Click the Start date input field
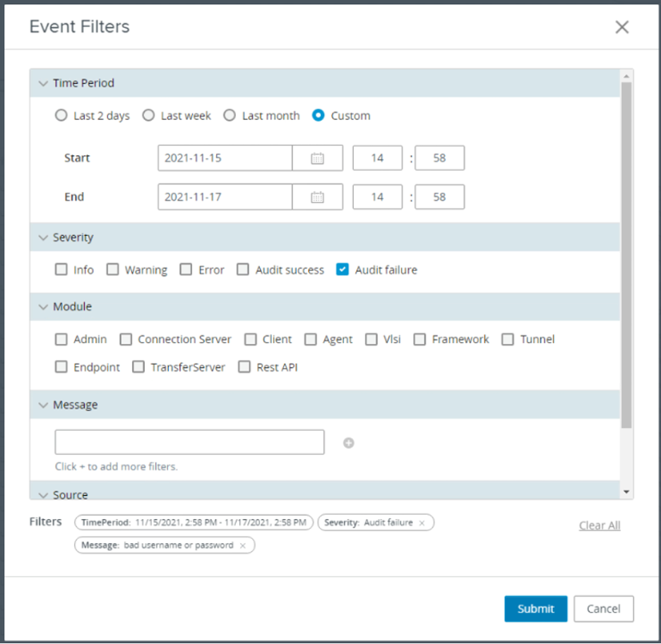This screenshot has height=644, width=661. pos(225,158)
